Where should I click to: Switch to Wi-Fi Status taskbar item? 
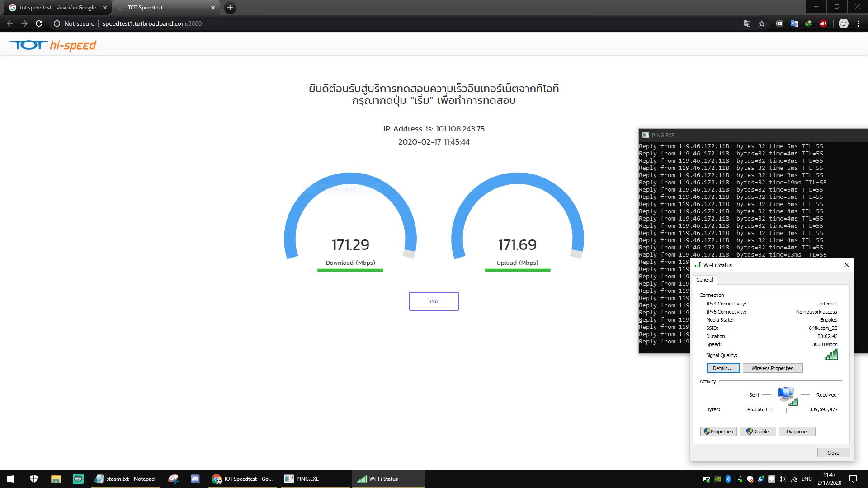pyautogui.click(x=388, y=479)
